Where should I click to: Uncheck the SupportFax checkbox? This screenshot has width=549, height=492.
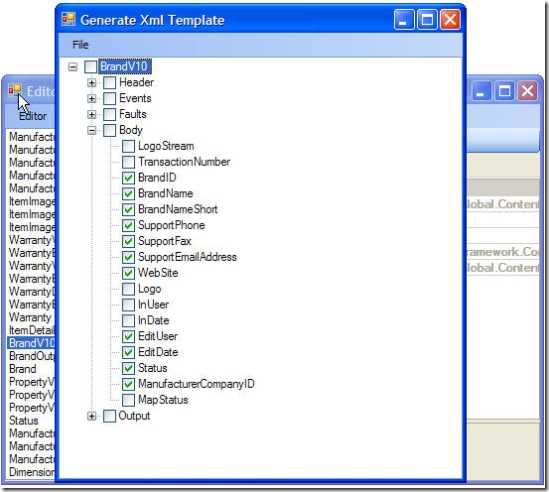[x=128, y=241]
